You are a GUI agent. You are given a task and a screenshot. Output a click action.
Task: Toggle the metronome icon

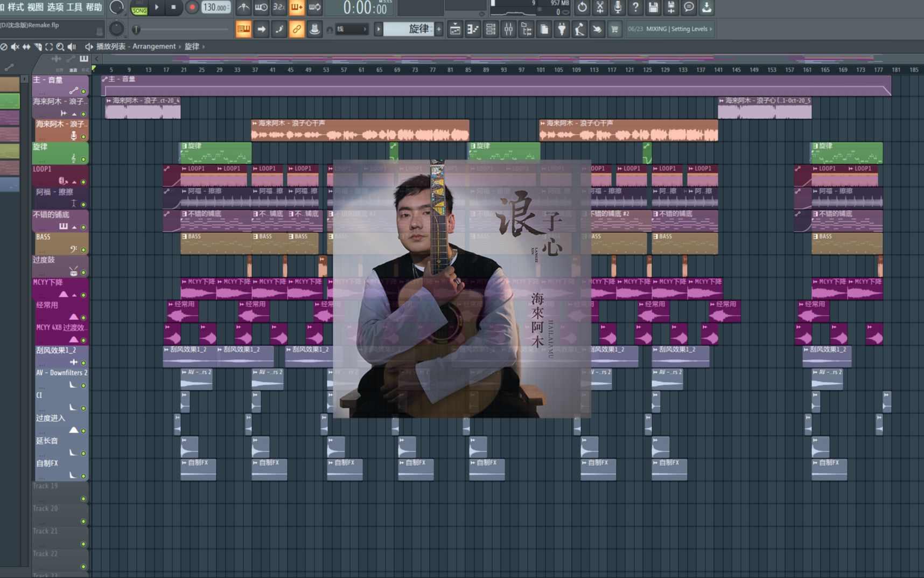[243, 8]
